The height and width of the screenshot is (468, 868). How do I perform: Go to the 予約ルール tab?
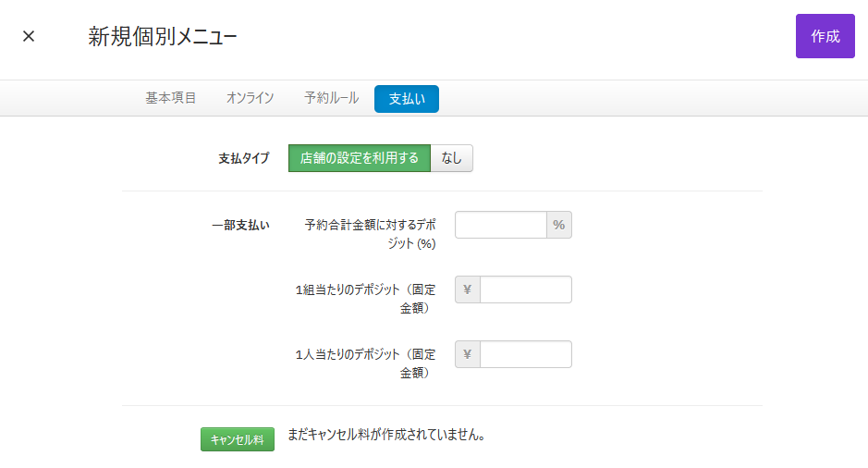pyautogui.click(x=331, y=98)
